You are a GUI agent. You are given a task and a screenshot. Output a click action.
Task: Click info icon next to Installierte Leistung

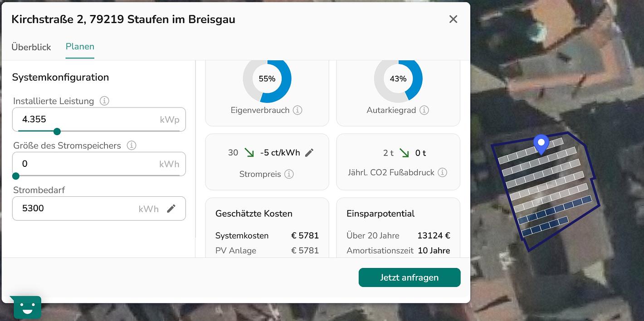tap(104, 101)
